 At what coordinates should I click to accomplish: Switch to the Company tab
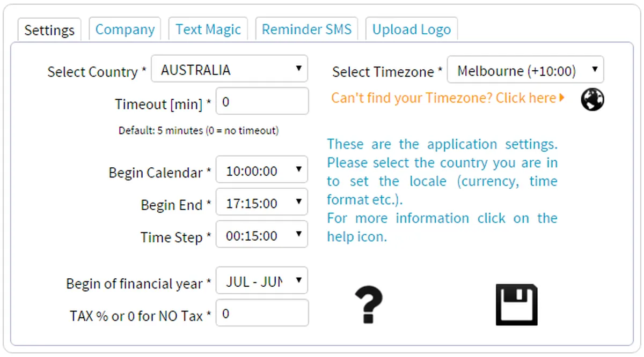tap(125, 29)
